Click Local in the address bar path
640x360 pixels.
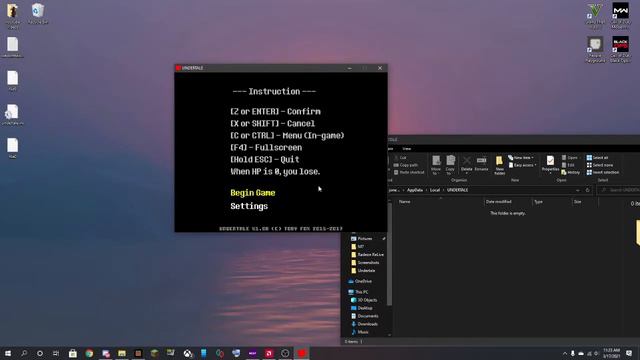[435, 190]
